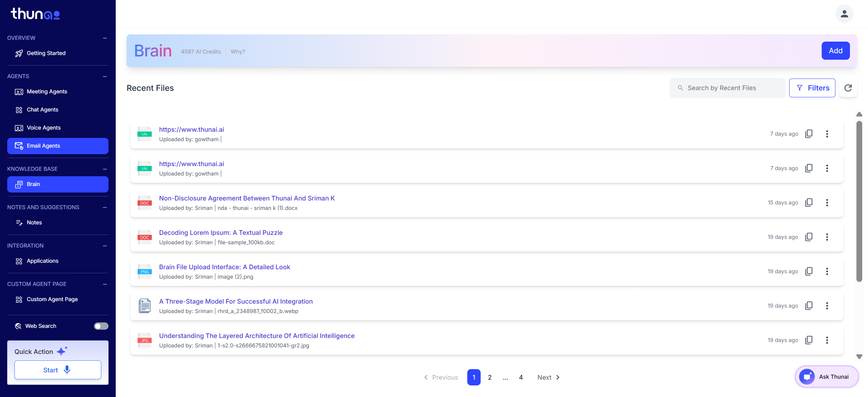Open Meeting Agents in sidebar
The image size is (868, 397).
47,92
